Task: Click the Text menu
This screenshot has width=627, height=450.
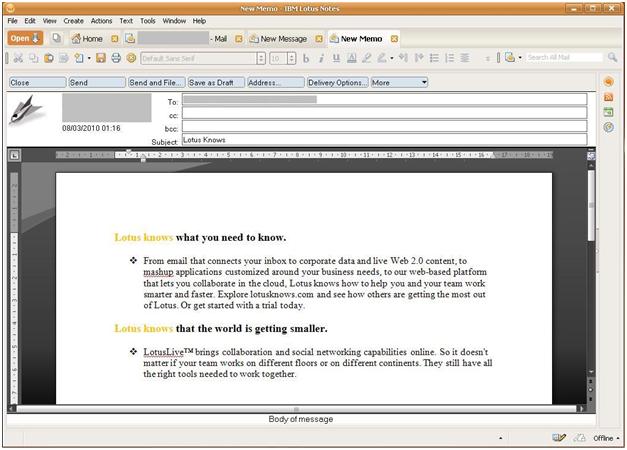Action: [x=126, y=21]
